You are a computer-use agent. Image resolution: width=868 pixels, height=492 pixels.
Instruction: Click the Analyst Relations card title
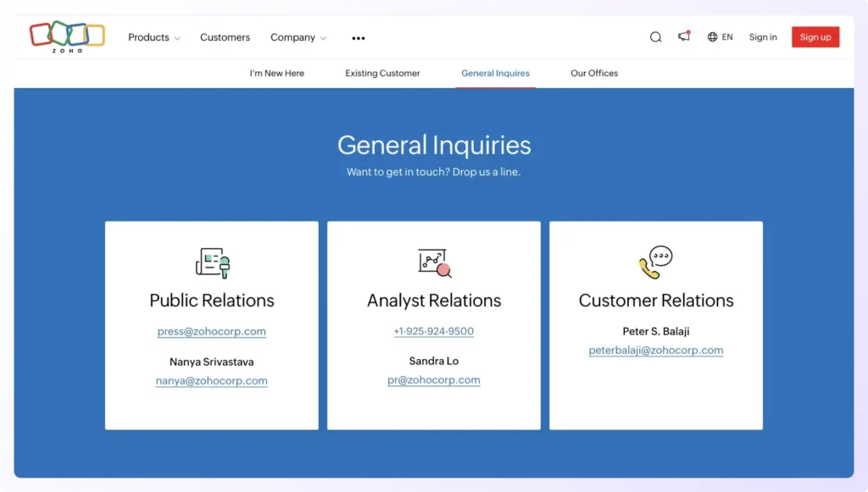coord(434,300)
